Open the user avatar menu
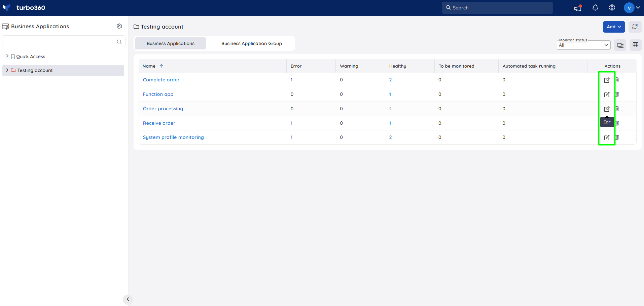 [629, 7]
